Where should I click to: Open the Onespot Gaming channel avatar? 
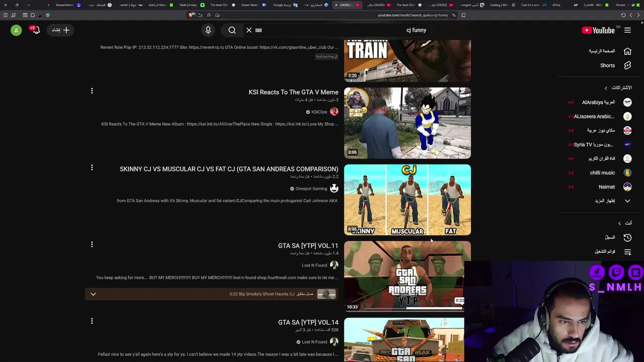pyautogui.click(x=334, y=189)
